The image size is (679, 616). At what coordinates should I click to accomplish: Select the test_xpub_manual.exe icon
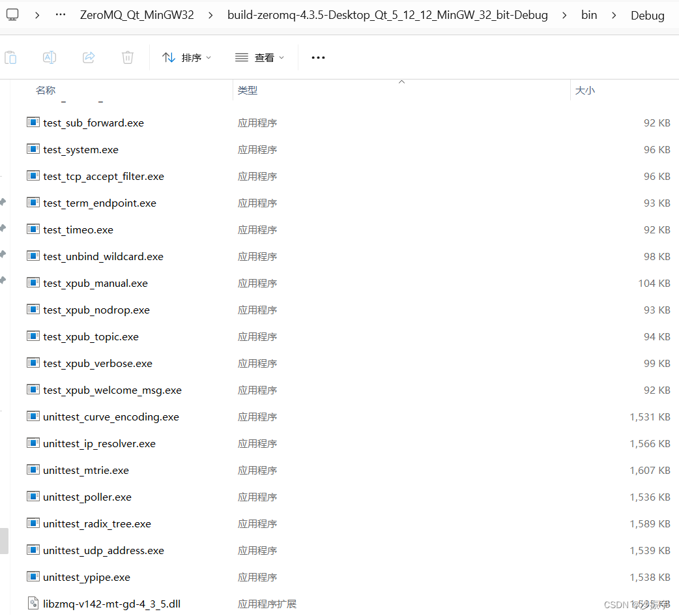point(33,282)
